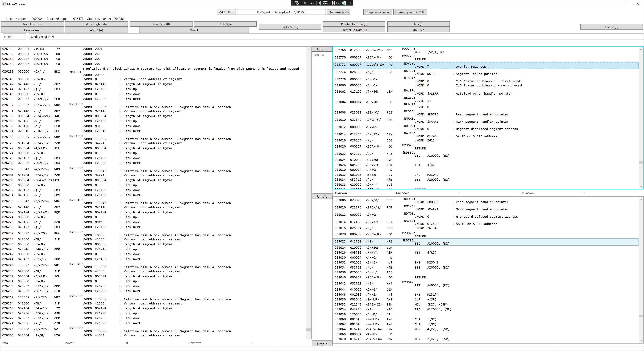The width and height of the screenshot is (644, 351).
Task: Open the RSX/TSK format dropdown
Action: click(226, 12)
